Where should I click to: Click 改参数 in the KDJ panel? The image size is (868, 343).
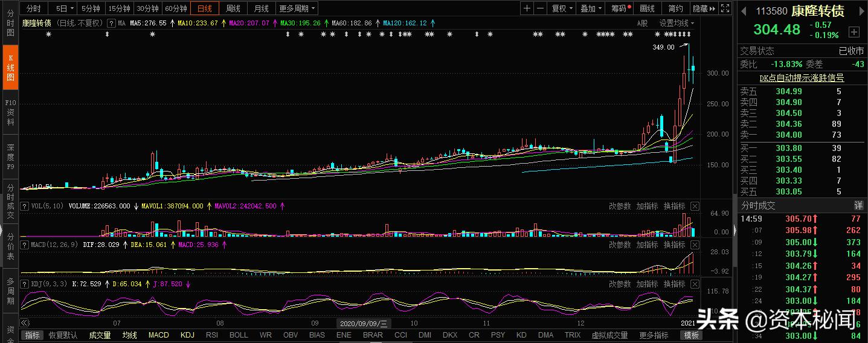coord(620,284)
